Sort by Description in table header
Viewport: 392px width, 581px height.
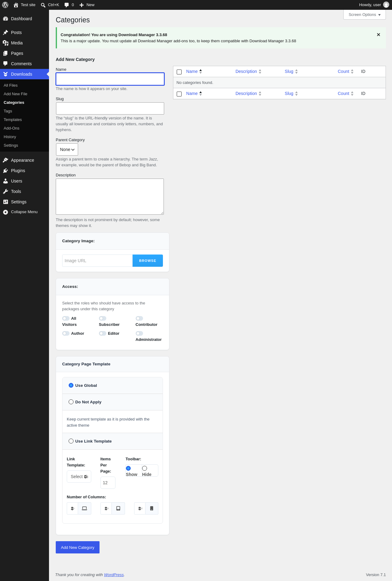pos(248,71)
